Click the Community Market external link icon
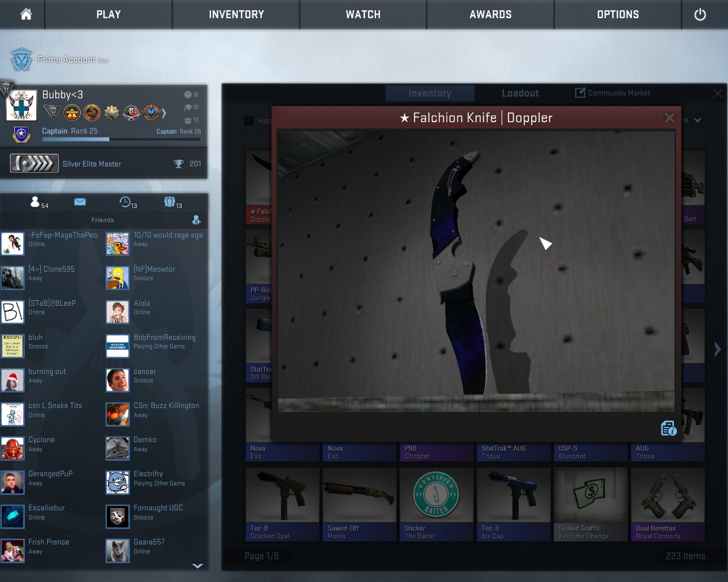The height and width of the screenshot is (582, 728). [580, 93]
